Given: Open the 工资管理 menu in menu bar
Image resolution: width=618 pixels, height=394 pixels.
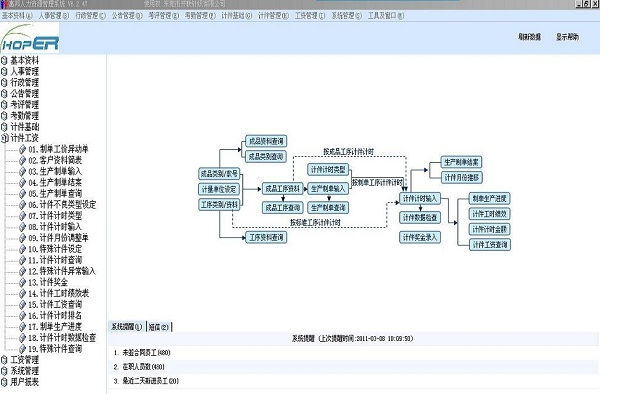Looking at the screenshot, I should click(310, 16).
